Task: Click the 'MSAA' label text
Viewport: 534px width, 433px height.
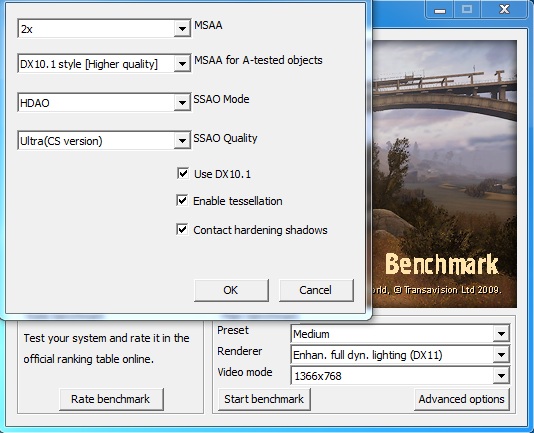Action: (208, 25)
